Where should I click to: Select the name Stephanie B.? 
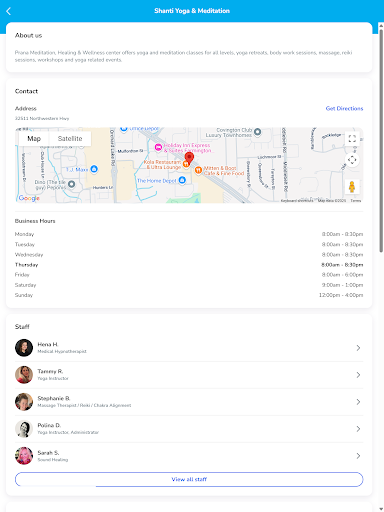(x=54, y=398)
